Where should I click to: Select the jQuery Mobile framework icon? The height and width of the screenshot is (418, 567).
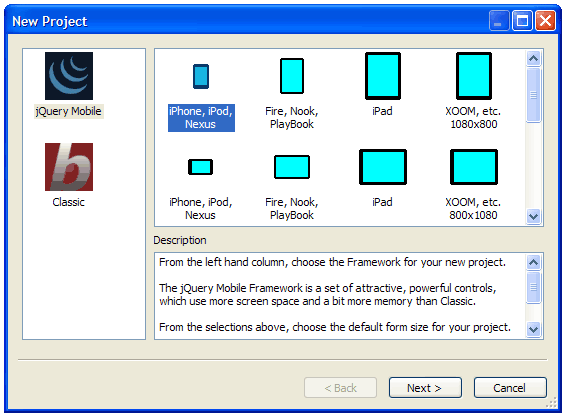[69, 76]
